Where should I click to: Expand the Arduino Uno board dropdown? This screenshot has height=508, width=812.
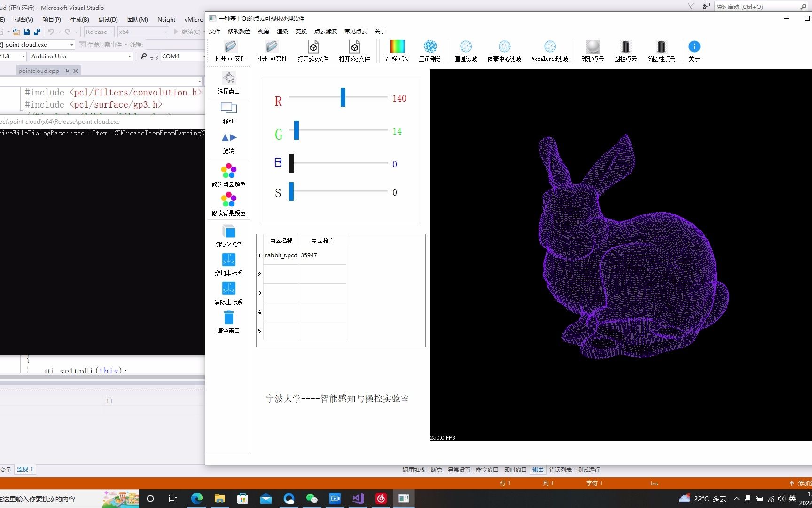pos(130,56)
